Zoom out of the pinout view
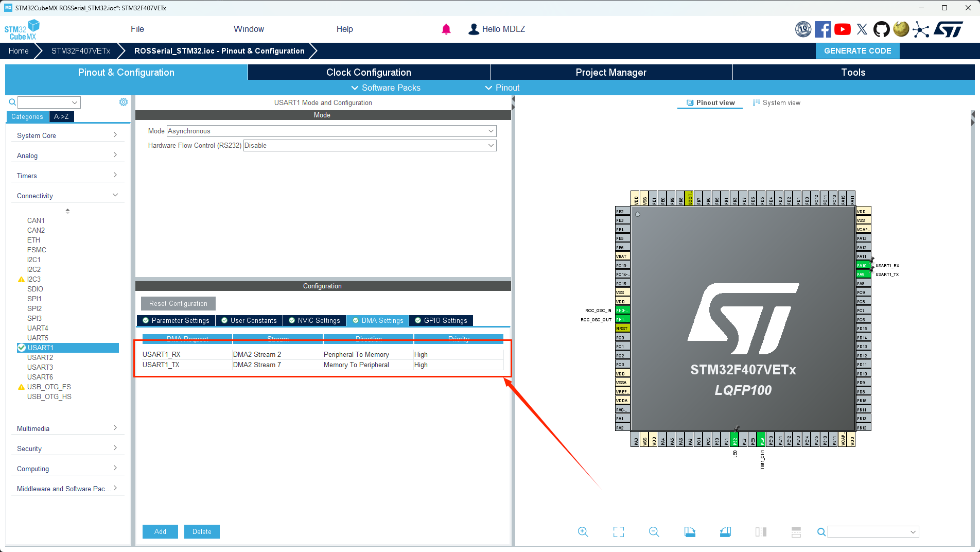This screenshot has height=552, width=980. click(x=654, y=532)
